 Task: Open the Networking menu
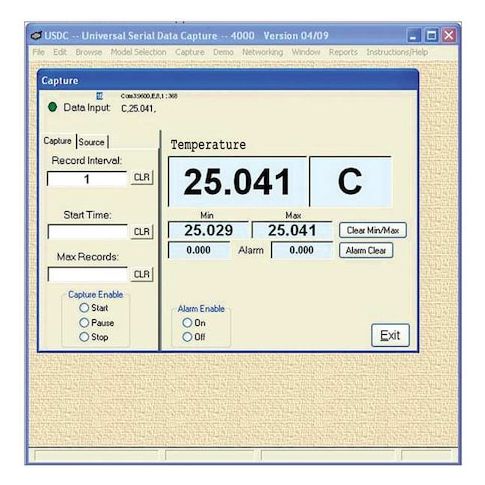[262, 52]
